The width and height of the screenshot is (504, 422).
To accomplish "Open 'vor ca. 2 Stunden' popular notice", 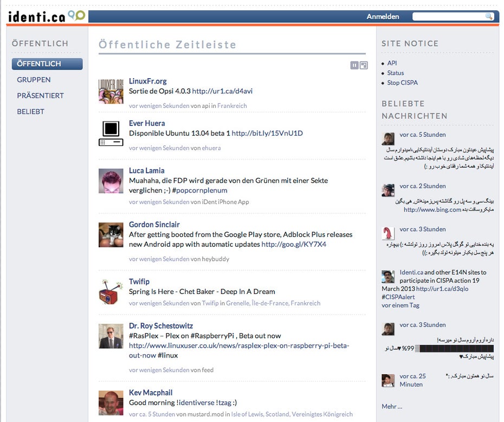I will point(423,186).
